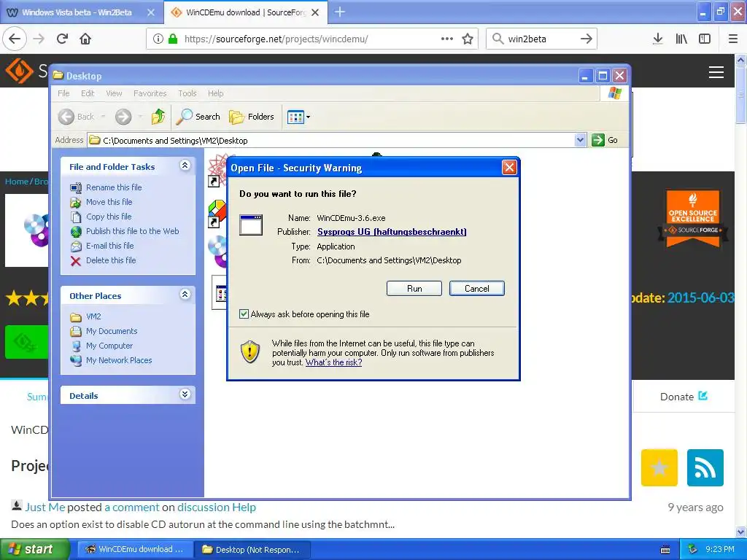Show site information icon in URL bar
The image size is (747, 560).
[158, 39]
